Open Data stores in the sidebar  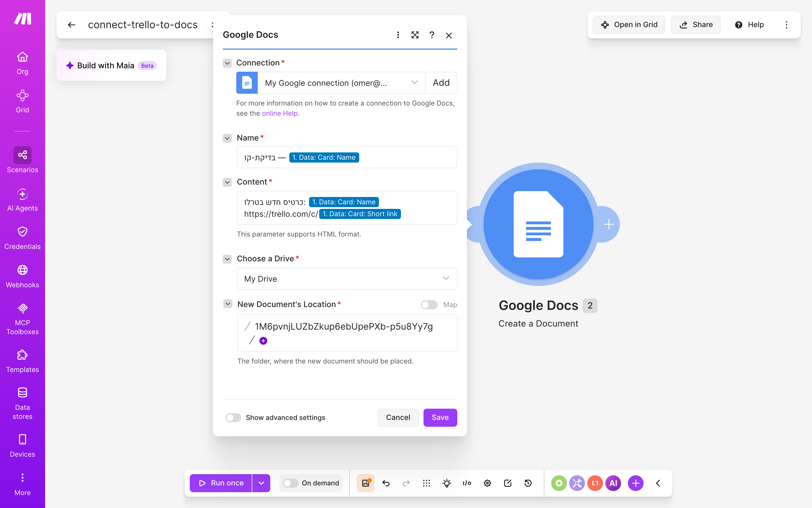click(x=23, y=404)
